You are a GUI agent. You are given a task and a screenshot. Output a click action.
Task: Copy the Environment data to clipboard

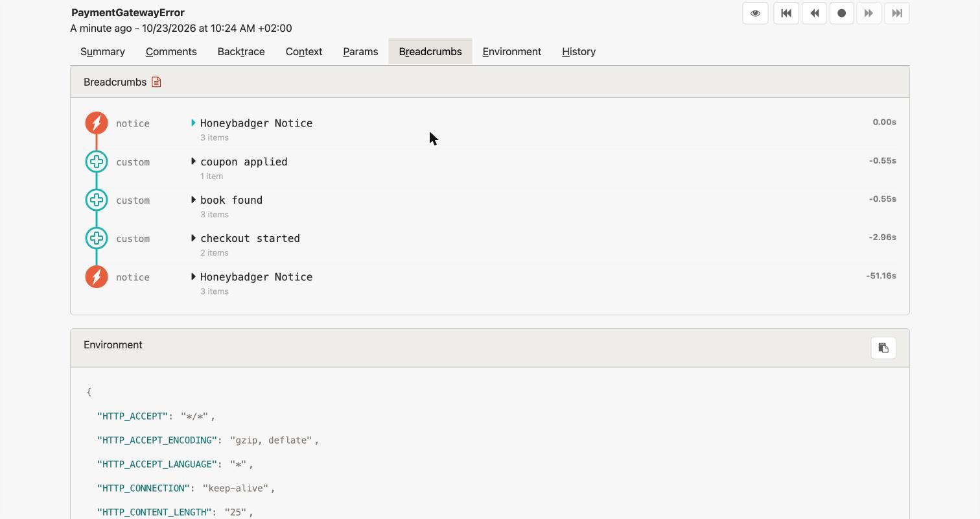[883, 348]
